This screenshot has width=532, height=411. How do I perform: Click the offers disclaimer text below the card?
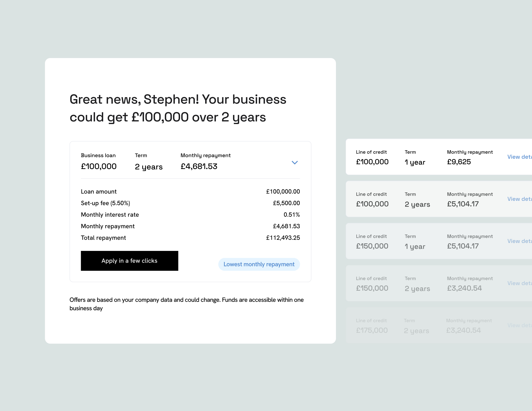[x=187, y=304]
